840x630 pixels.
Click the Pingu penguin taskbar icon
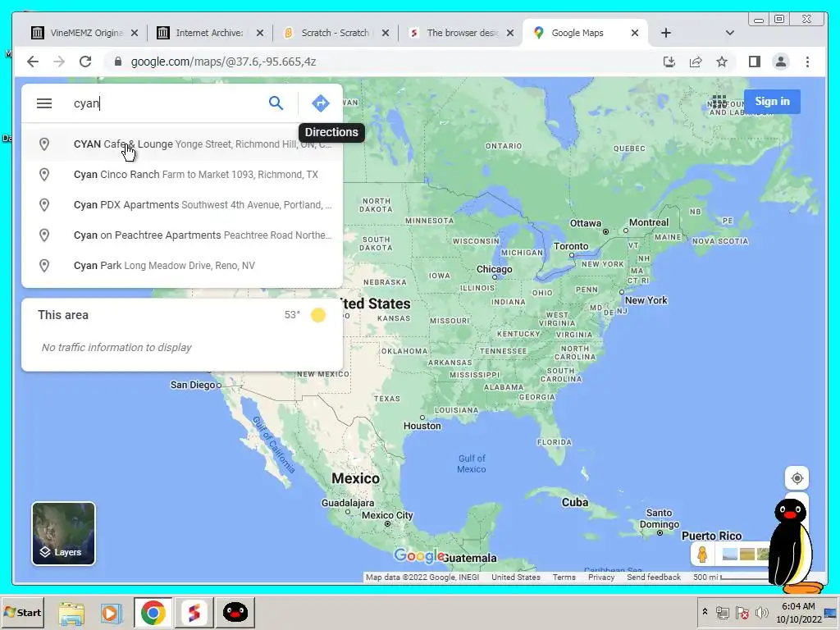point(235,612)
